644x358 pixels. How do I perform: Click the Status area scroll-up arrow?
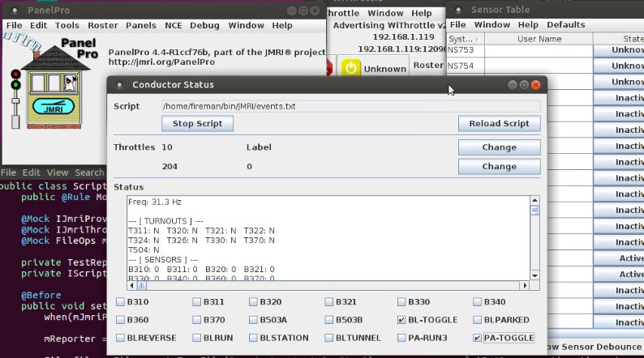coord(535,201)
